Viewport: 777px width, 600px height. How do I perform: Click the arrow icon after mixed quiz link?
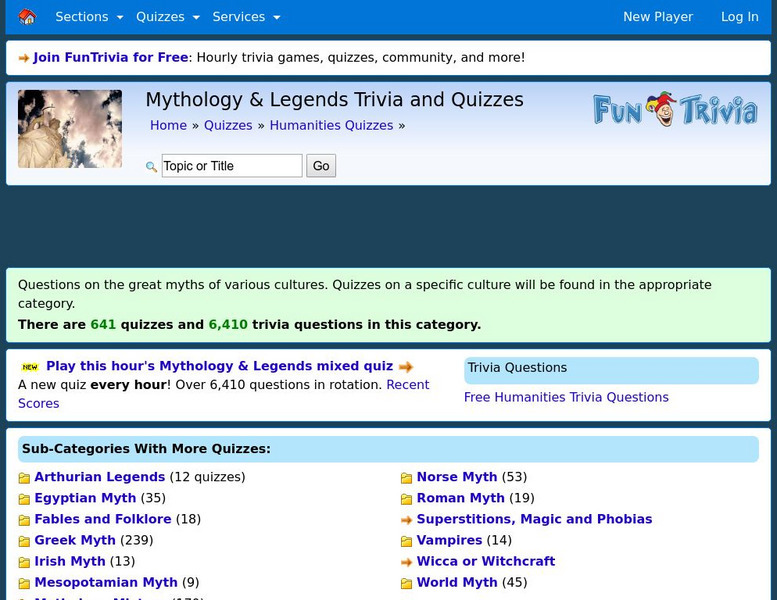tap(406, 367)
